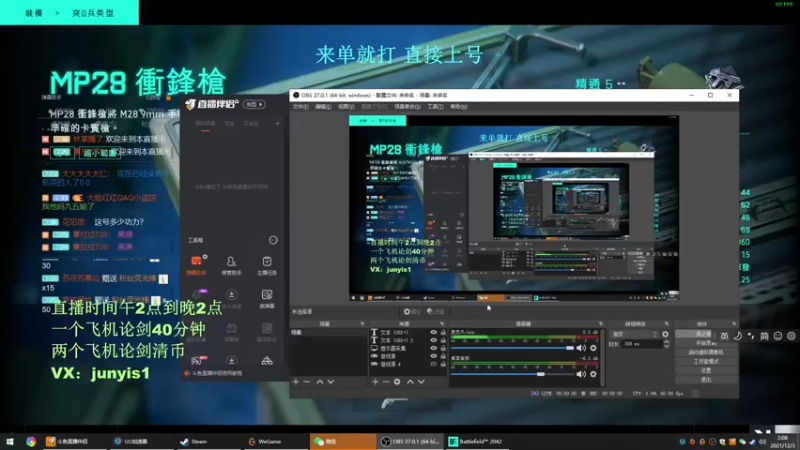Toggle visibility of second 文本 source
The width and height of the screenshot is (800, 450).
(434, 340)
